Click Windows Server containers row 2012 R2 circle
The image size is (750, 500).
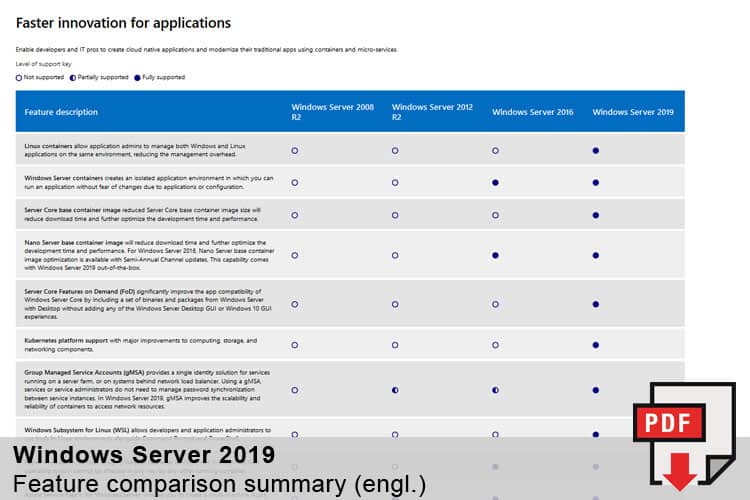tap(395, 183)
